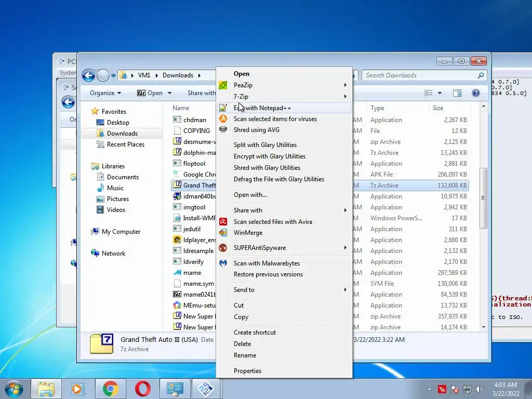The width and height of the screenshot is (532, 399).
Task: Choose Create shortcut entry
Action: pyautogui.click(x=255, y=332)
